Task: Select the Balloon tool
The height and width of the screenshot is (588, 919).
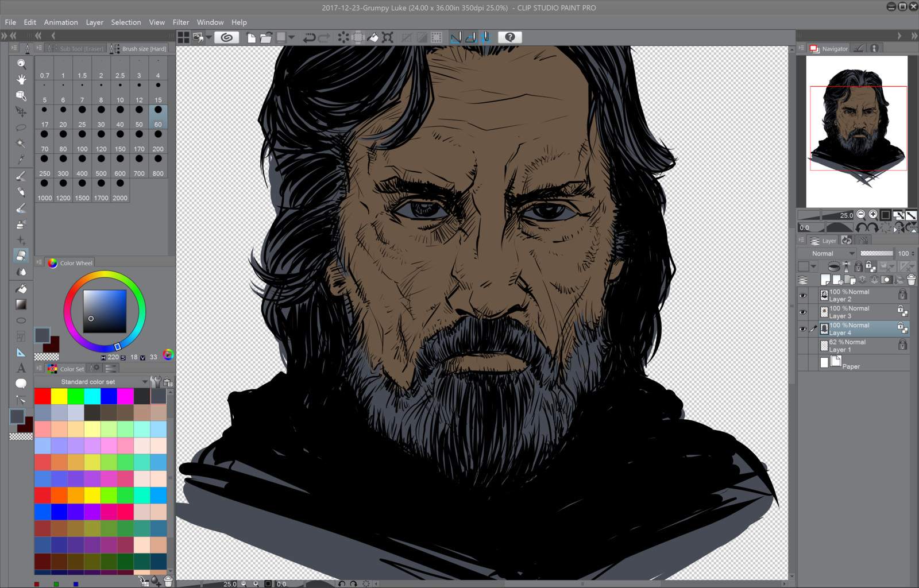Action: click(x=21, y=384)
